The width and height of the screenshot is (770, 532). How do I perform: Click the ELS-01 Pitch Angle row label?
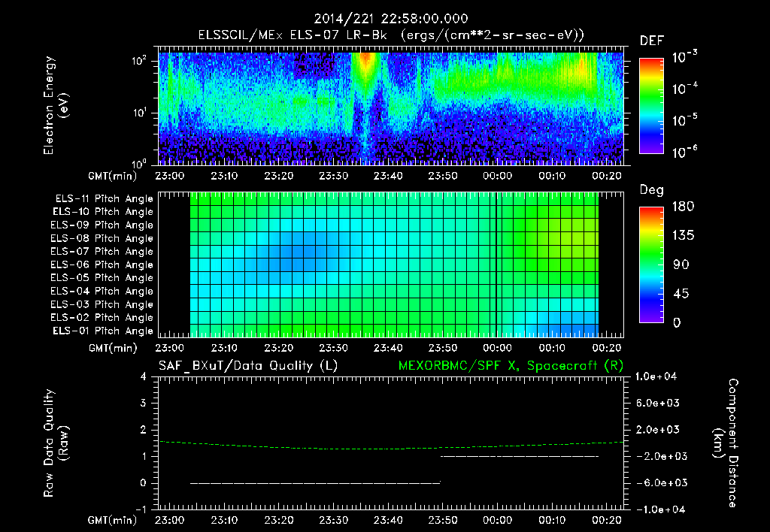tap(103, 331)
